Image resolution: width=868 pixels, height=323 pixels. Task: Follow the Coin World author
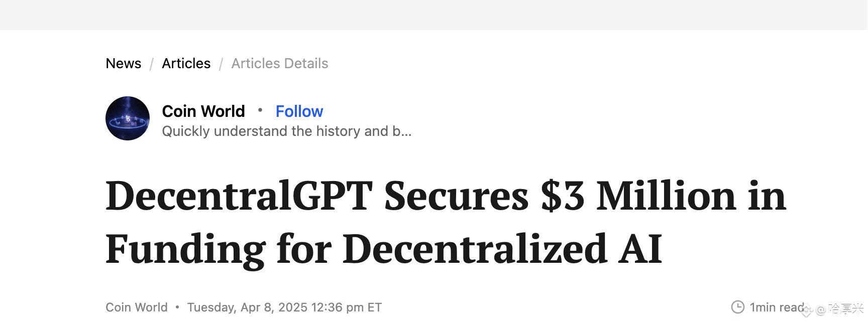coord(299,111)
